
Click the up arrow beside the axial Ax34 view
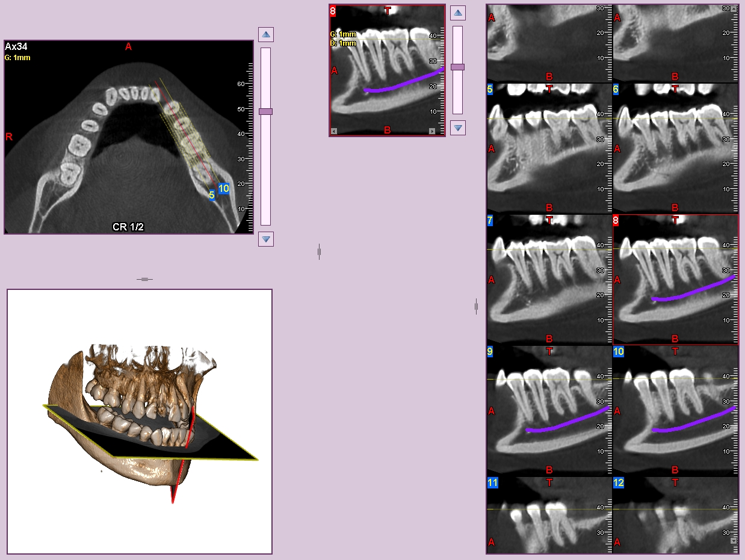[x=266, y=34]
